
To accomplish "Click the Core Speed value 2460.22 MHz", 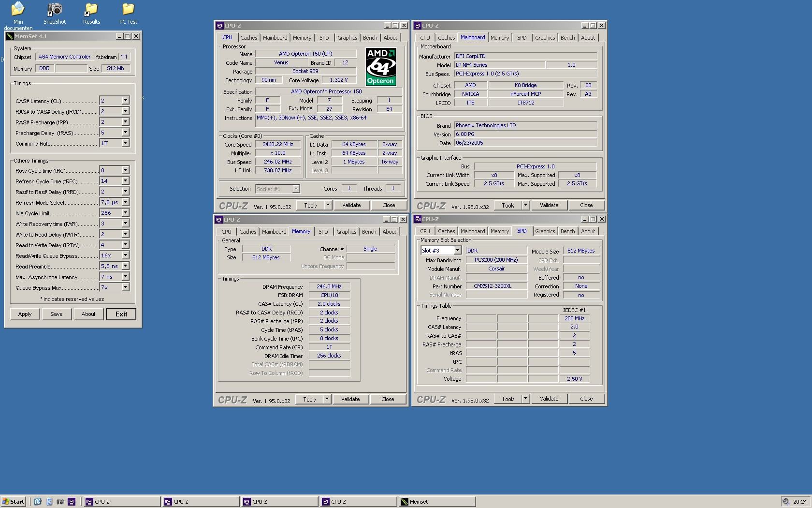I will tap(278, 144).
